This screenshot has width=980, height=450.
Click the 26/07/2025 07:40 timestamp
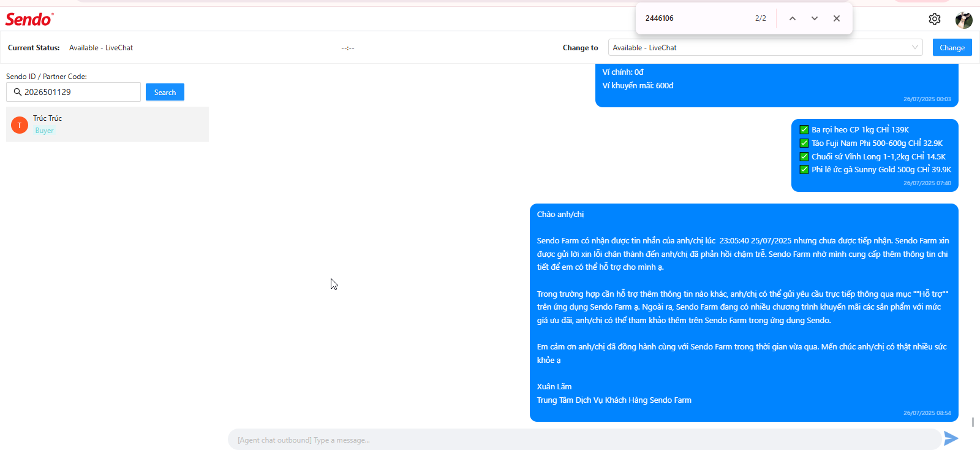(927, 183)
